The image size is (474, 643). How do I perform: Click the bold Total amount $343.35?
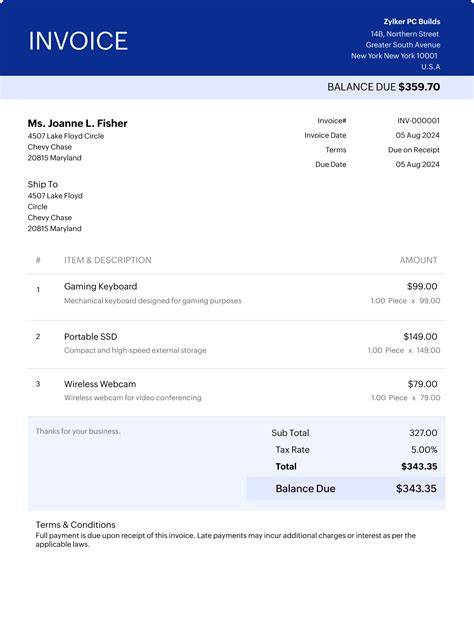point(419,467)
